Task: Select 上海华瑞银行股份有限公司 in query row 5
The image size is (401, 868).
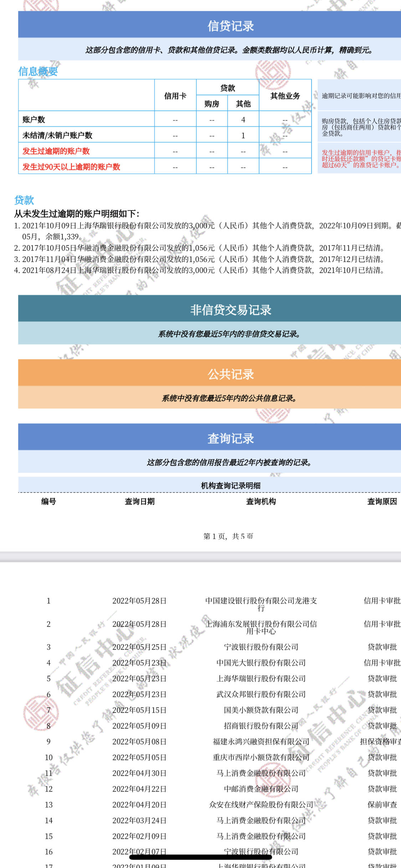Action: tap(261, 678)
